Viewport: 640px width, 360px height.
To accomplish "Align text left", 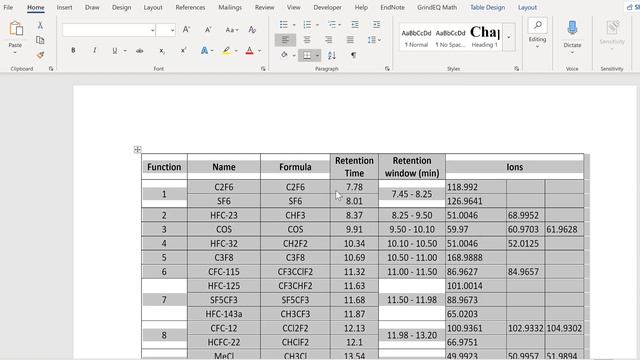I will [285, 40].
